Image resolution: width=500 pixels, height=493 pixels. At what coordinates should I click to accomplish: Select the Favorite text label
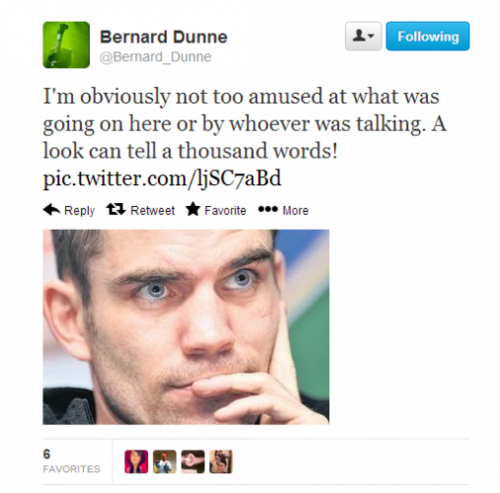click(x=225, y=210)
